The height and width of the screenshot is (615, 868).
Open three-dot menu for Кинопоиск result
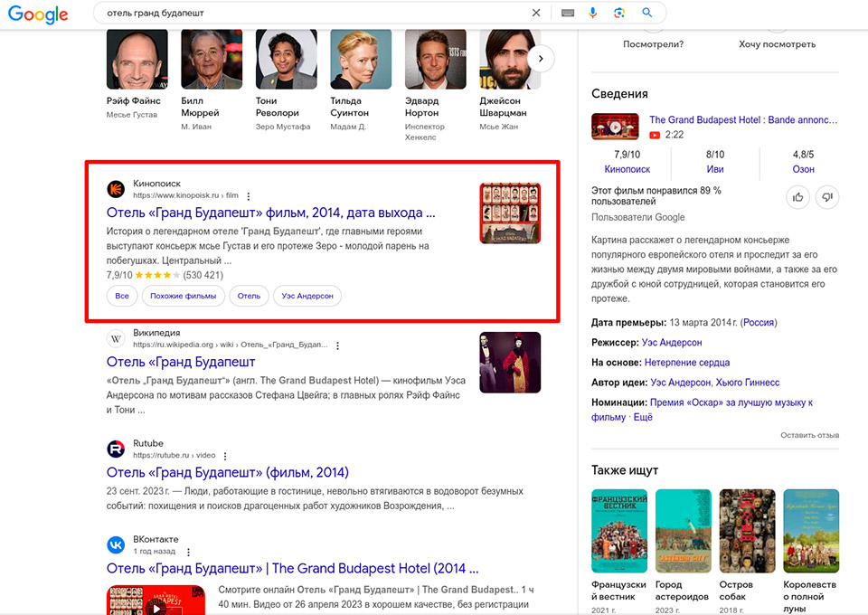point(249,196)
